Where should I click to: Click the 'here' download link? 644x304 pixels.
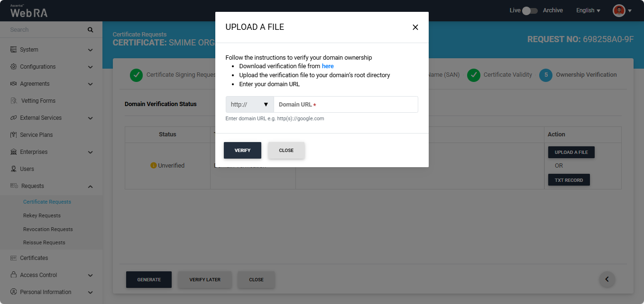(x=328, y=66)
